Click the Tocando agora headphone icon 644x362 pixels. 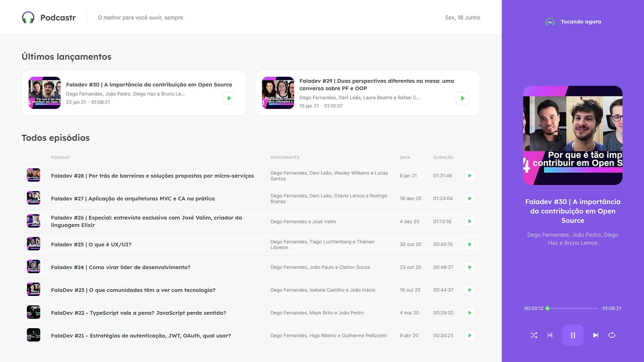pos(550,22)
